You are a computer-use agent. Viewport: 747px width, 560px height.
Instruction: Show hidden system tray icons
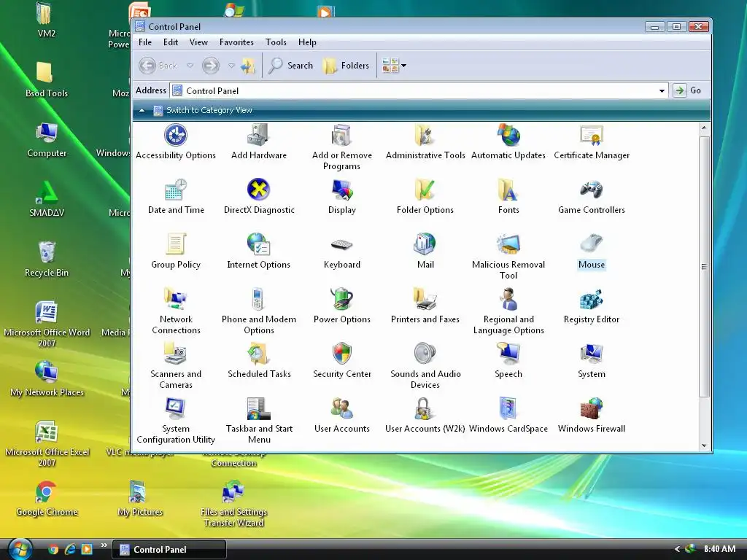(677, 549)
